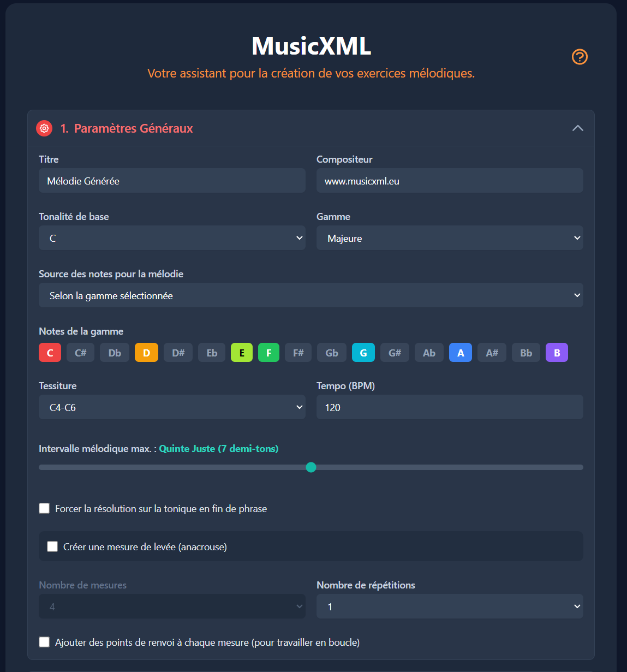This screenshot has width=627, height=672.
Task: Click the melodic interval slider handle
Action: tap(311, 467)
